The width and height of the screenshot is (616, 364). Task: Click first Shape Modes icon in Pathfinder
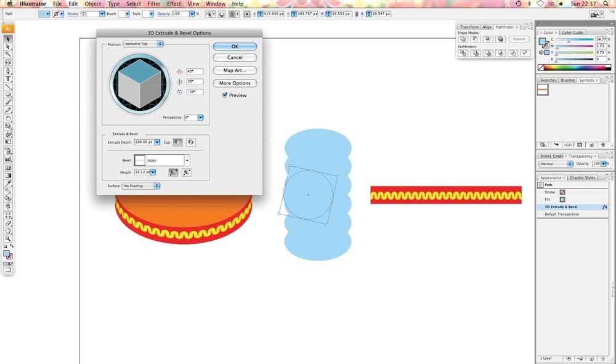click(x=463, y=39)
